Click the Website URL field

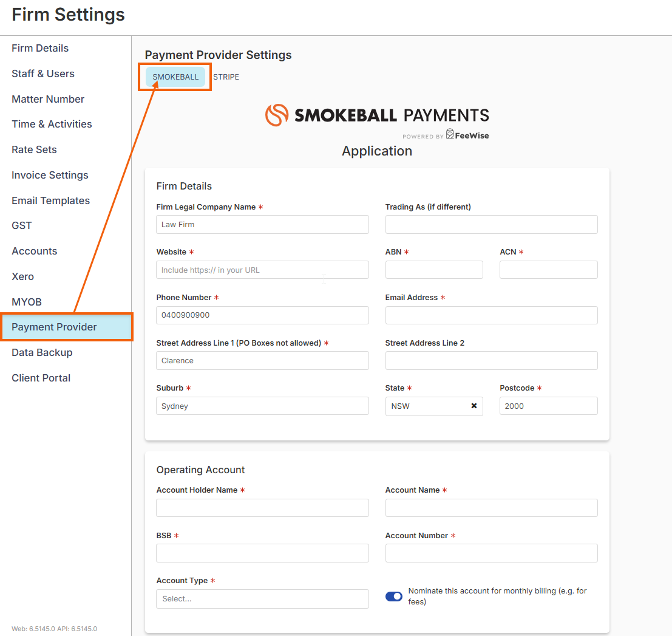[x=262, y=270]
